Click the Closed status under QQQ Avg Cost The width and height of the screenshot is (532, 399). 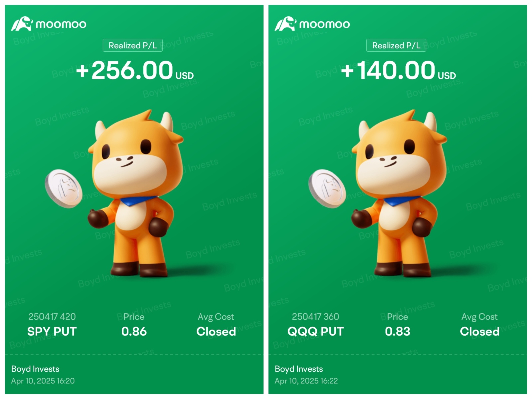480,332
